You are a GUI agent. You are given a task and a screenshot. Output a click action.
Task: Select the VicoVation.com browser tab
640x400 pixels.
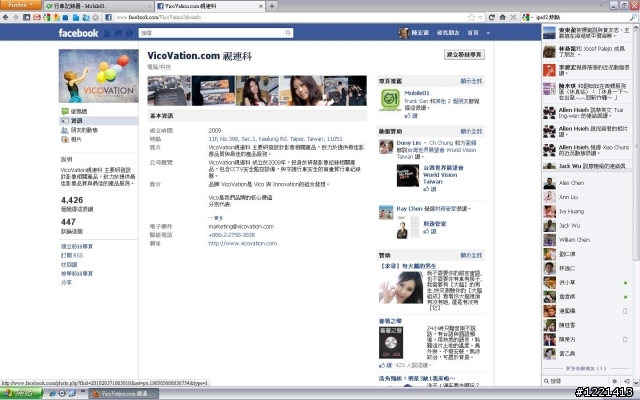click(210, 6)
